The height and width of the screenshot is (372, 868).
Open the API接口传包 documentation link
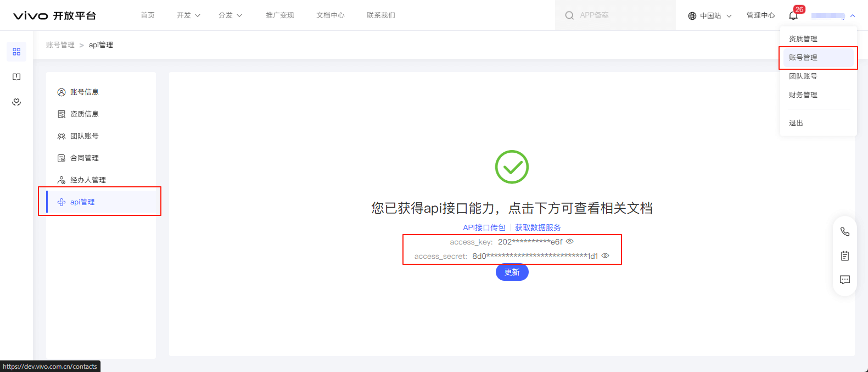[x=484, y=227]
